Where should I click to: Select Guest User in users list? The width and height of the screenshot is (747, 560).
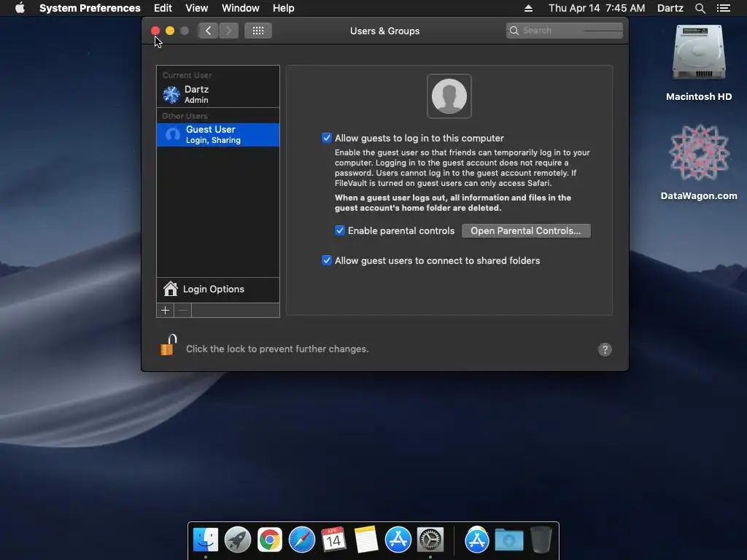click(218, 135)
